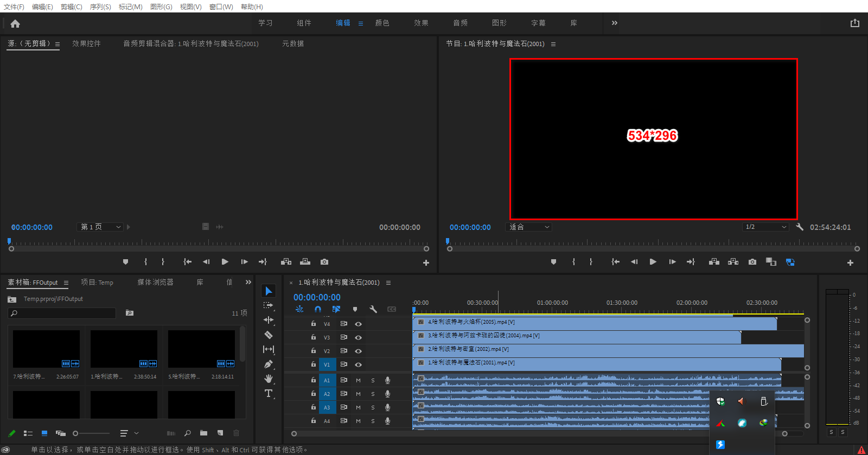Click program monitor playhead scrubber
868x455 pixels.
point(448,241)
